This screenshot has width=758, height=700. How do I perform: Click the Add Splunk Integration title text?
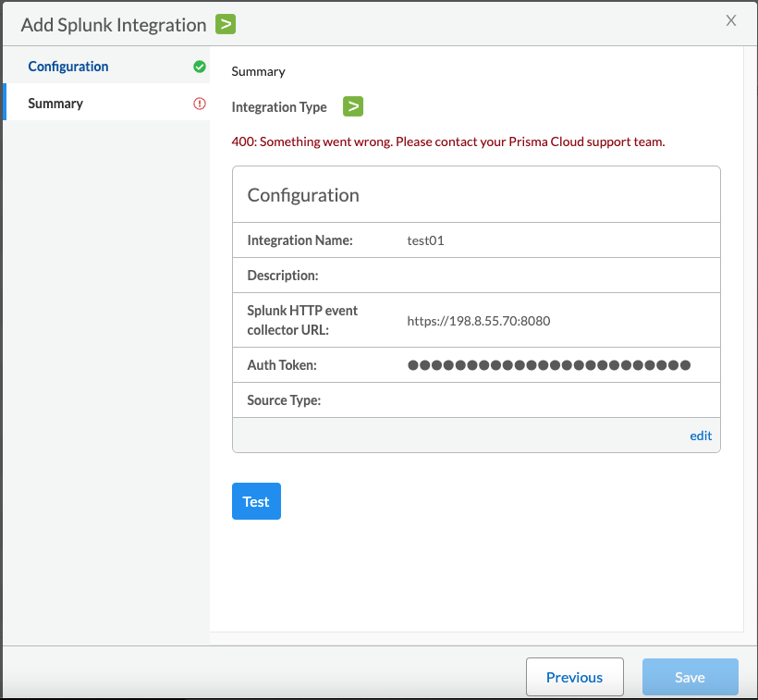point(114,24)
